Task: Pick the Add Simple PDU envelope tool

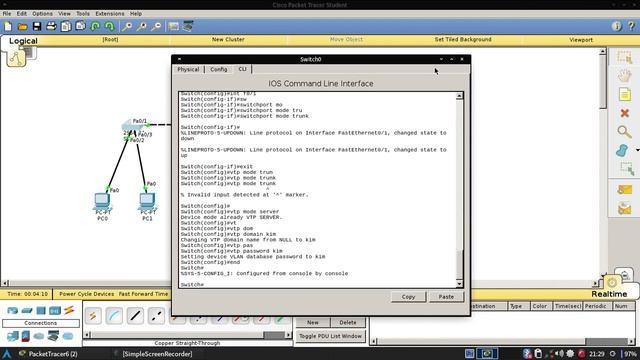Action: click(624, 189)
